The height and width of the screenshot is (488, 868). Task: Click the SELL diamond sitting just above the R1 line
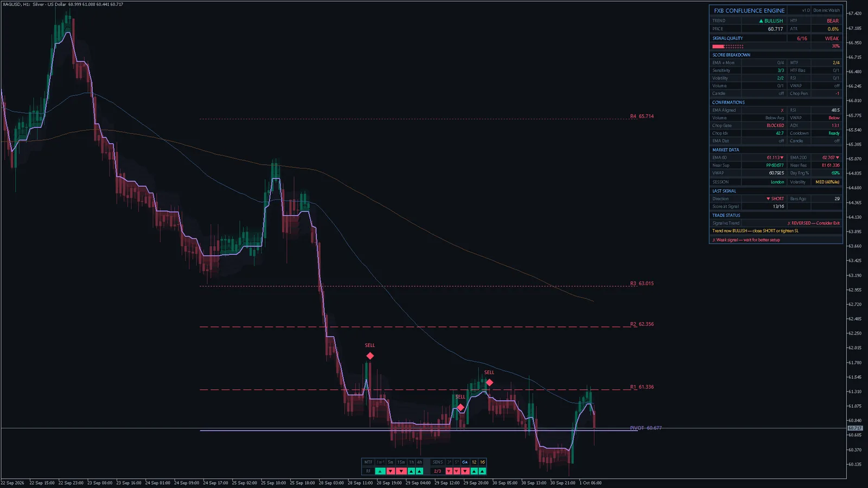click(489, 382)
